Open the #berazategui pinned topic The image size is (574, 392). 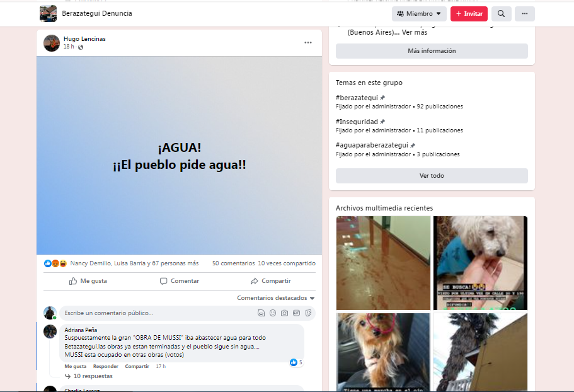click(356, 98)
